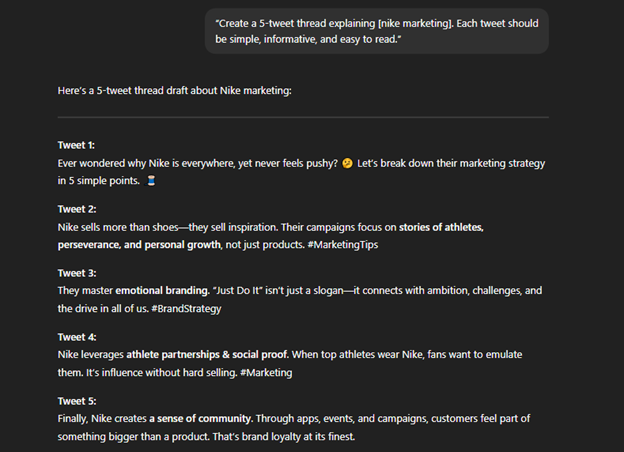Click the #BrandStrategy hashtag
This screenshot has height=452, width=624.
[x=188, y=309]
